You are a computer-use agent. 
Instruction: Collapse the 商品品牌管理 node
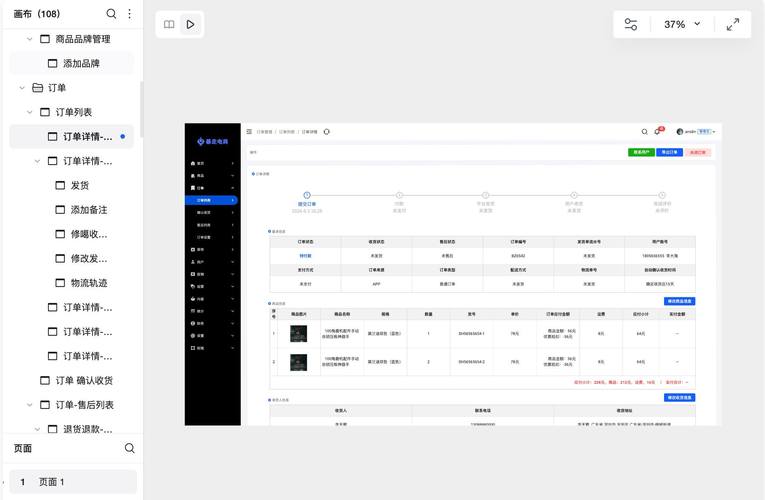(30, 39)
